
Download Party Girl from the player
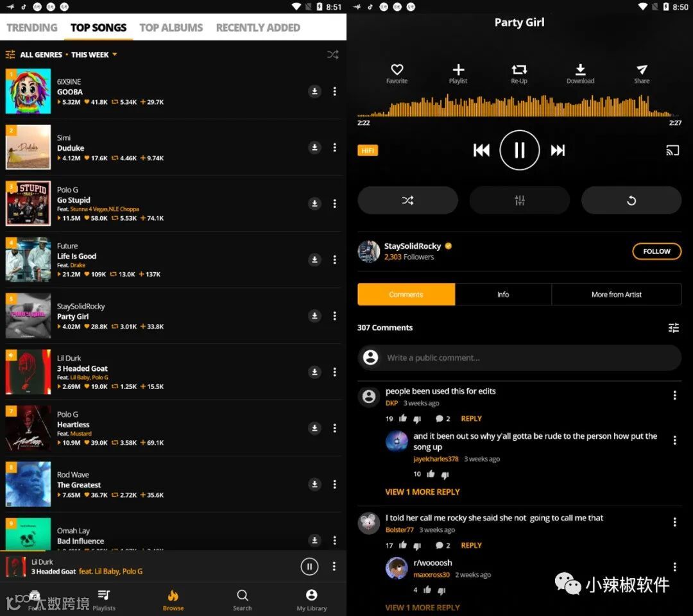pos(580,74)
